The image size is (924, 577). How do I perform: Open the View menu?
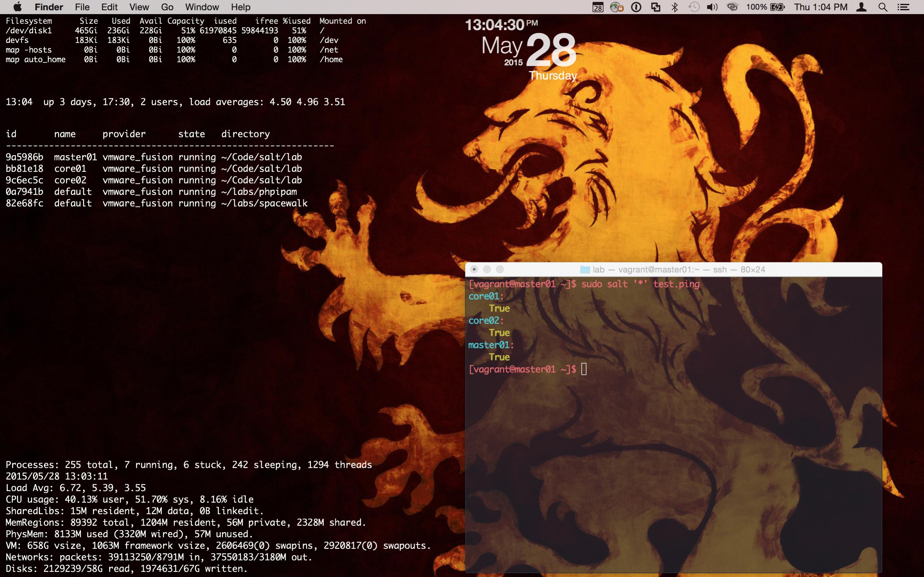click(x=139, y=7)
